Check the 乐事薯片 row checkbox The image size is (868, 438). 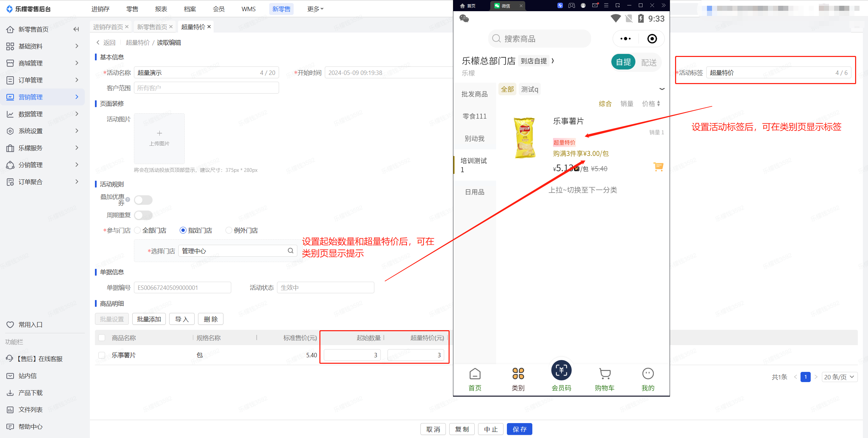[x=102, y=355]
